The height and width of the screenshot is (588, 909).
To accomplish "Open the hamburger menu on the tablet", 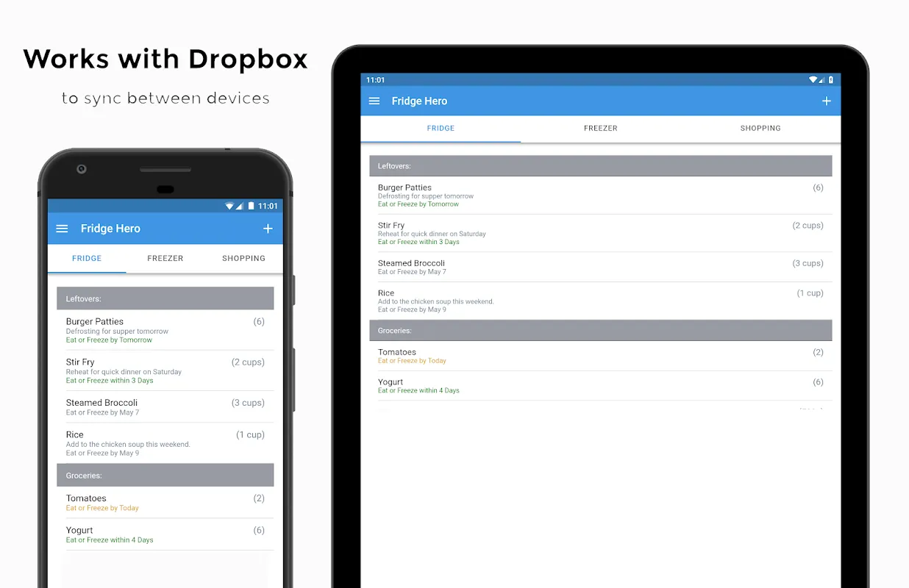I will click(x=374, y=101).
